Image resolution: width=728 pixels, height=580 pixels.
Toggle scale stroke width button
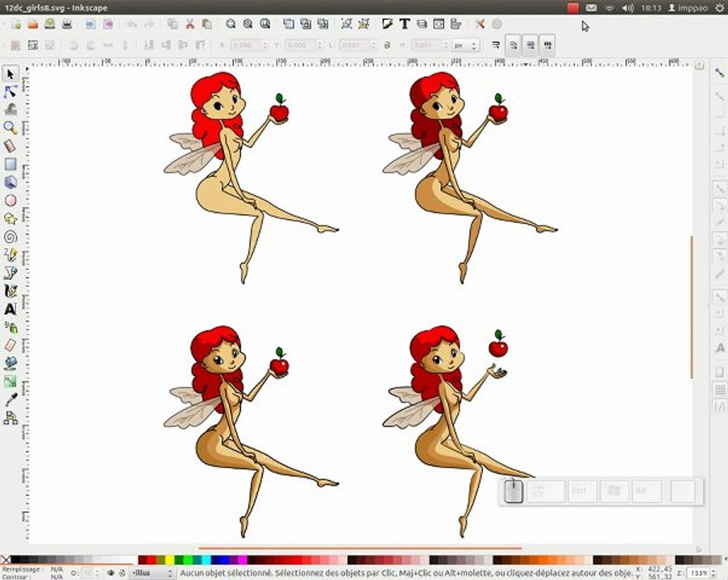point(496,45)
